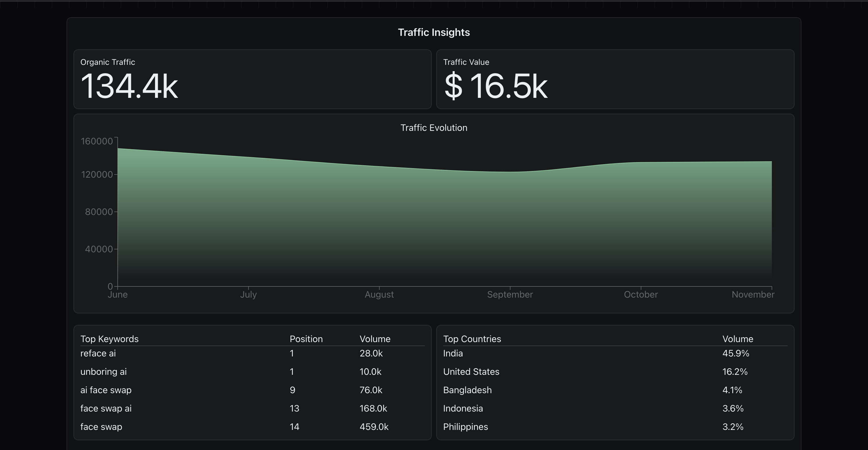Click the September axis label

510,294
